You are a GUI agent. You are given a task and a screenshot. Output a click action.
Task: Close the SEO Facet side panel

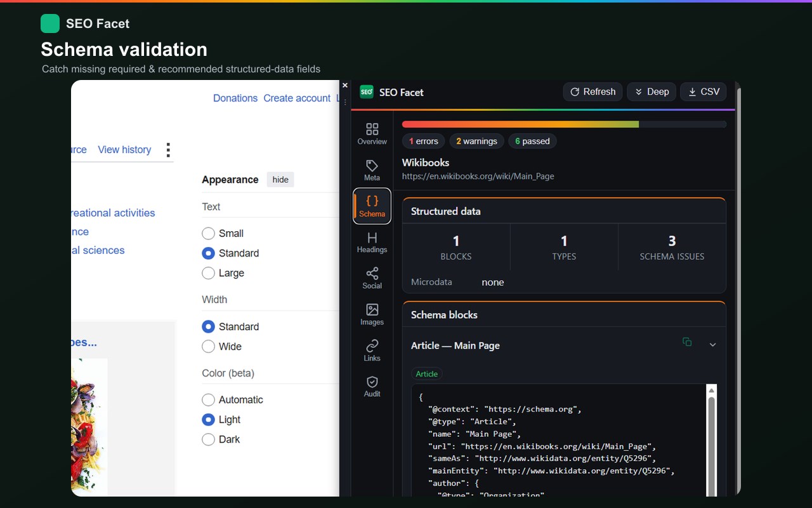click(345, 85)
